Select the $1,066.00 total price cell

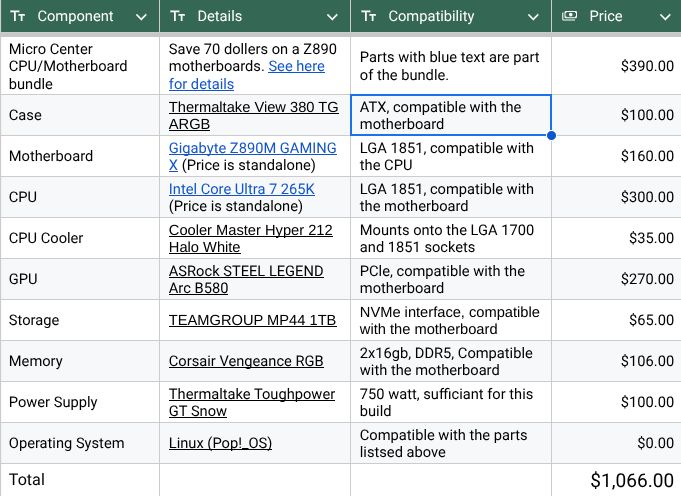[x=616, y=480]
